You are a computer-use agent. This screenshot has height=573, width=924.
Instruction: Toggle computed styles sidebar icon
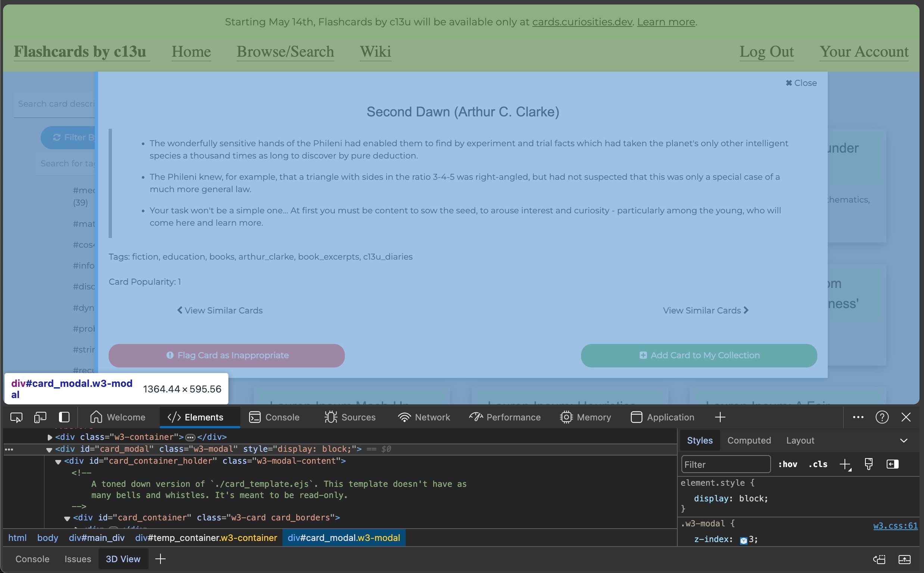click(892, 464)
